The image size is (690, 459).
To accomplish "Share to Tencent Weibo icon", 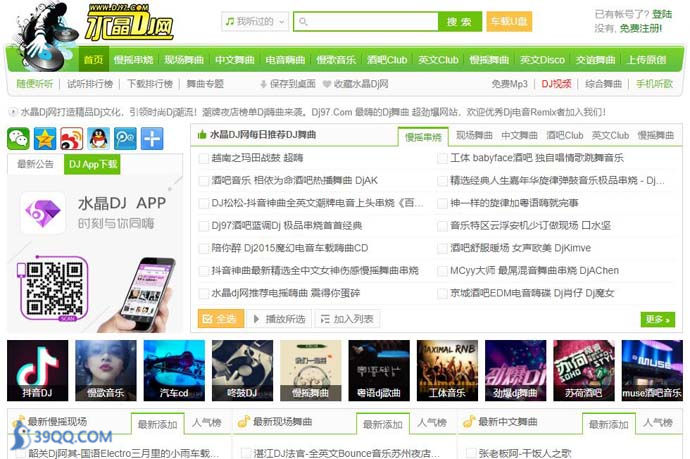I will click(x=125, y=139).
